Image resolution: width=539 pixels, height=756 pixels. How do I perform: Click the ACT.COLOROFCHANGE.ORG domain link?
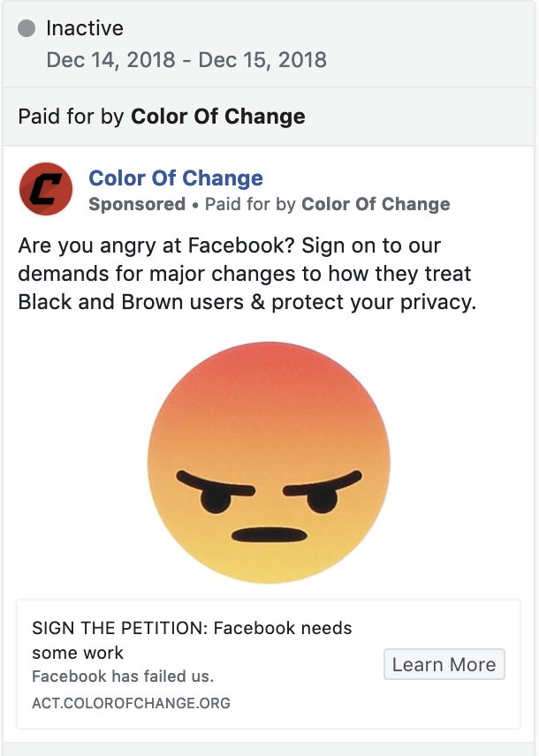click(132, 703)
